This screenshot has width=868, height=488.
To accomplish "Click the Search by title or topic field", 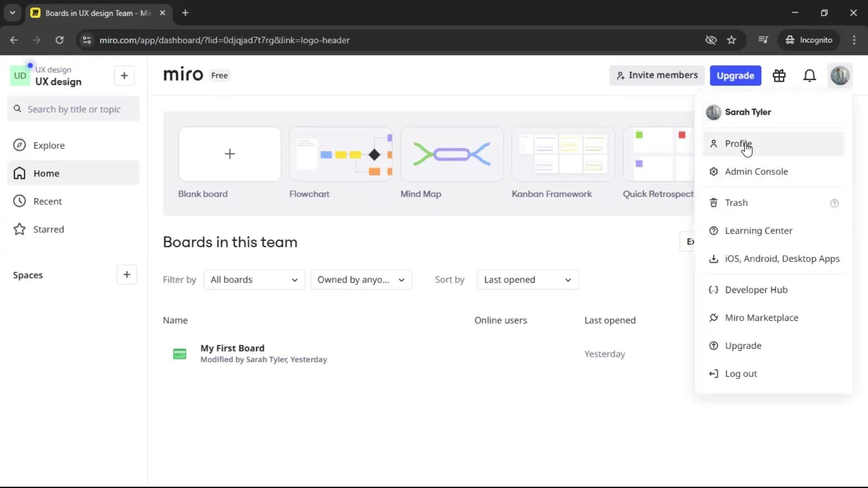I will [74, 109].
